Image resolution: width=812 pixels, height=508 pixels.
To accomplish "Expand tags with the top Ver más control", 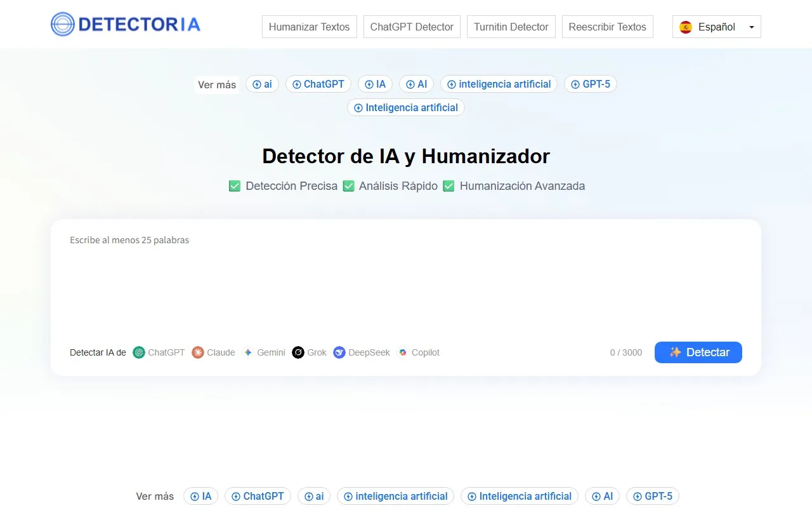I will point(216,84).
